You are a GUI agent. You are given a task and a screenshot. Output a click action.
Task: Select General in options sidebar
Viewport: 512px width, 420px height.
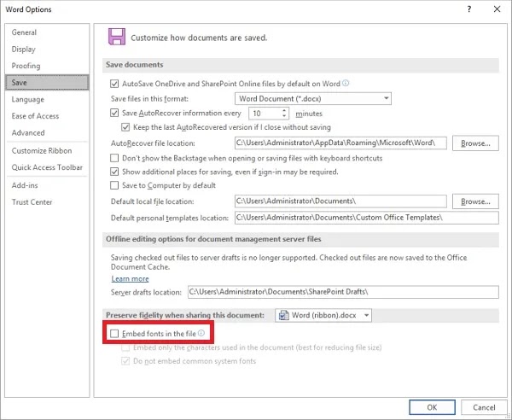[47, 32]
